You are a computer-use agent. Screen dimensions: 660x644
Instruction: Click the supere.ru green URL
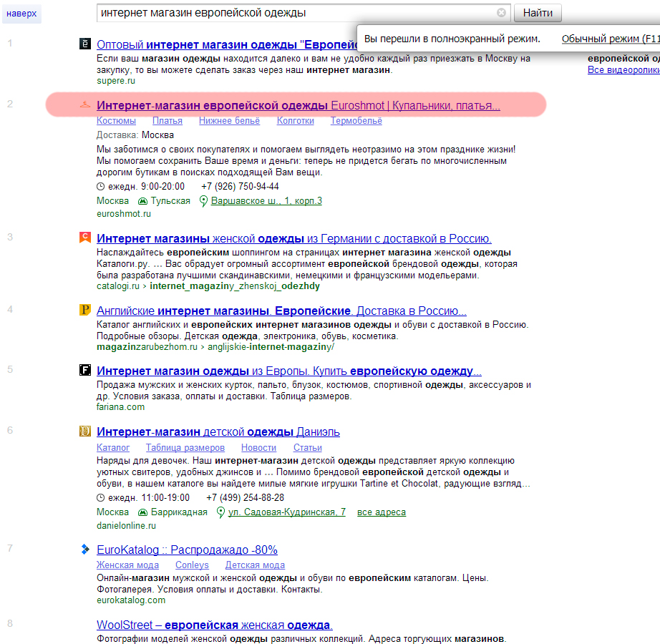116,81
